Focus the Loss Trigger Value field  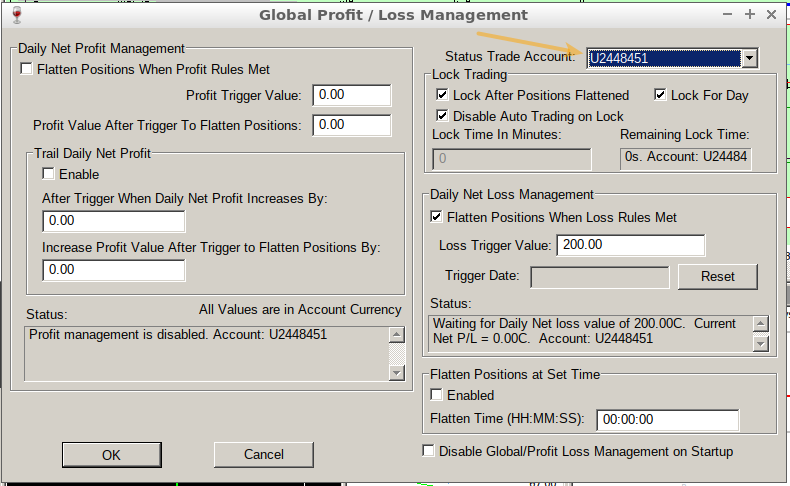pos(631,245)
